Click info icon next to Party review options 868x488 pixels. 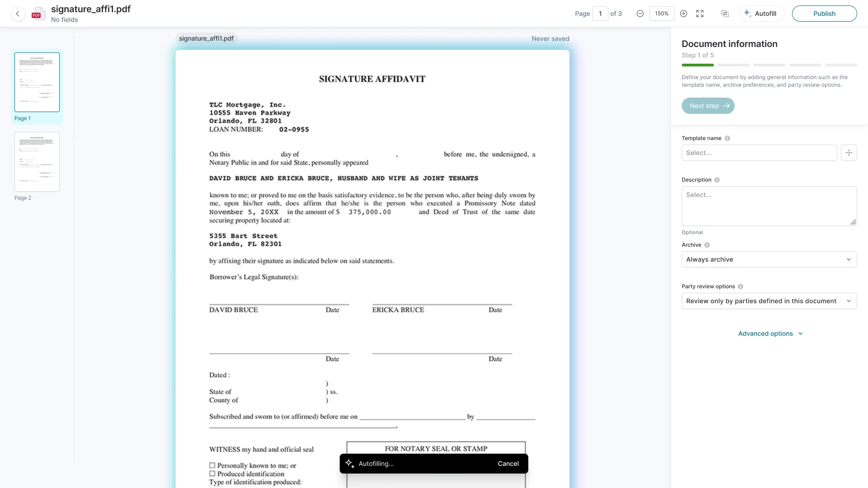(741, 286)
